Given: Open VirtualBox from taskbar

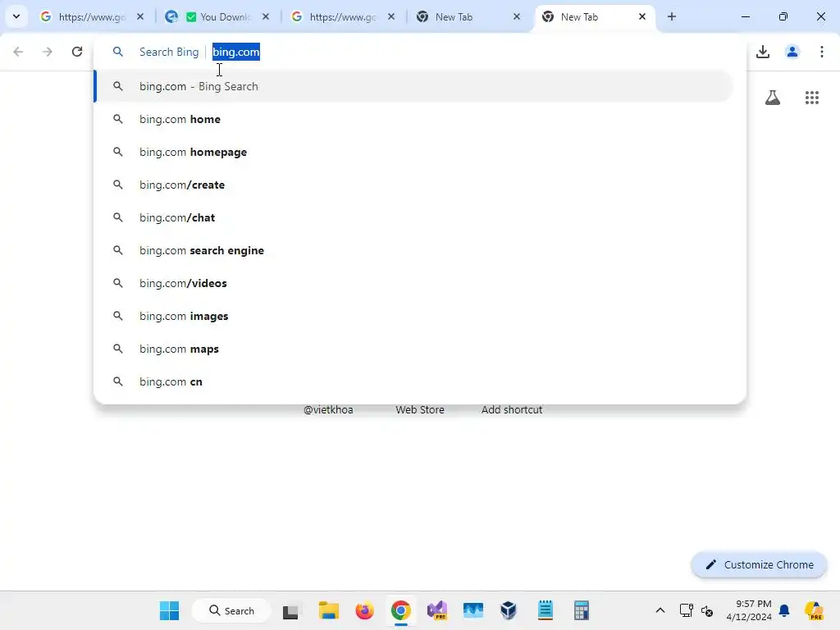Looking at the screenshot, I should pyautogui.click(x=509, y=610).
